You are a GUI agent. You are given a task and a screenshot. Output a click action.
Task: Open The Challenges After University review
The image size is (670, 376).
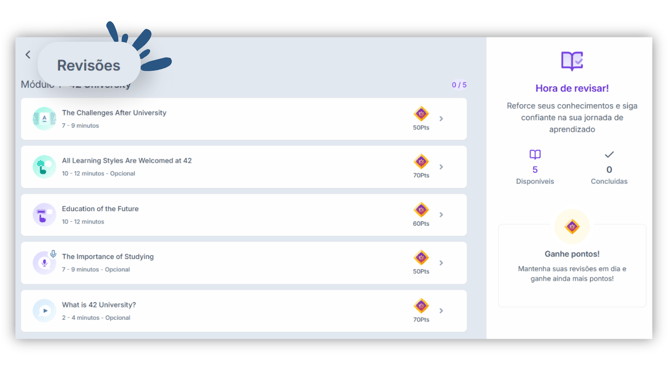tap(244, 119)
